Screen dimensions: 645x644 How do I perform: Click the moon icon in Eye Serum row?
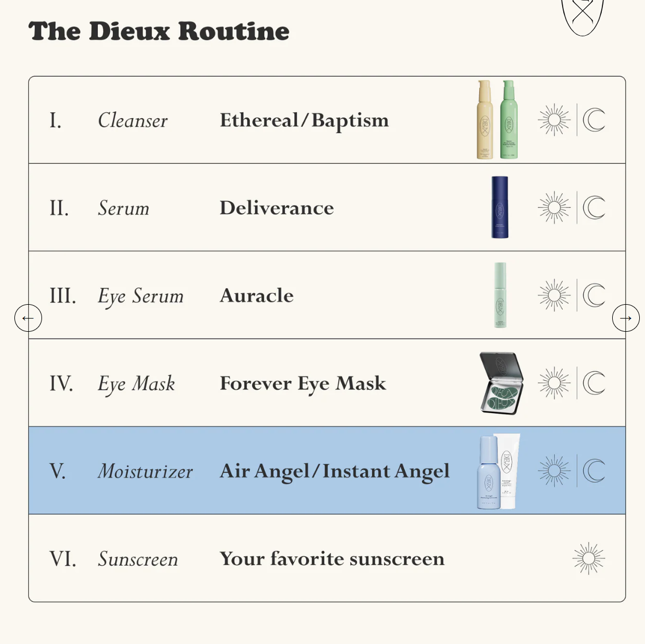(x=594, y=296)
